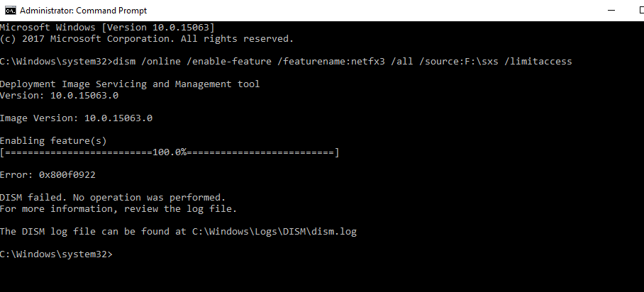Click the Image Version: 10.0.15063.0 line
This screenshot has width=644, height=292.
click(76, 118)
